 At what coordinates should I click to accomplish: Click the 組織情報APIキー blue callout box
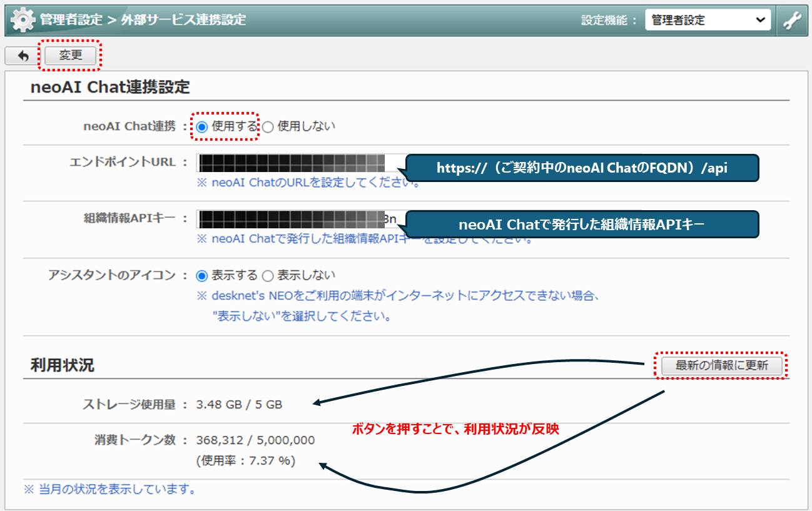582,225
